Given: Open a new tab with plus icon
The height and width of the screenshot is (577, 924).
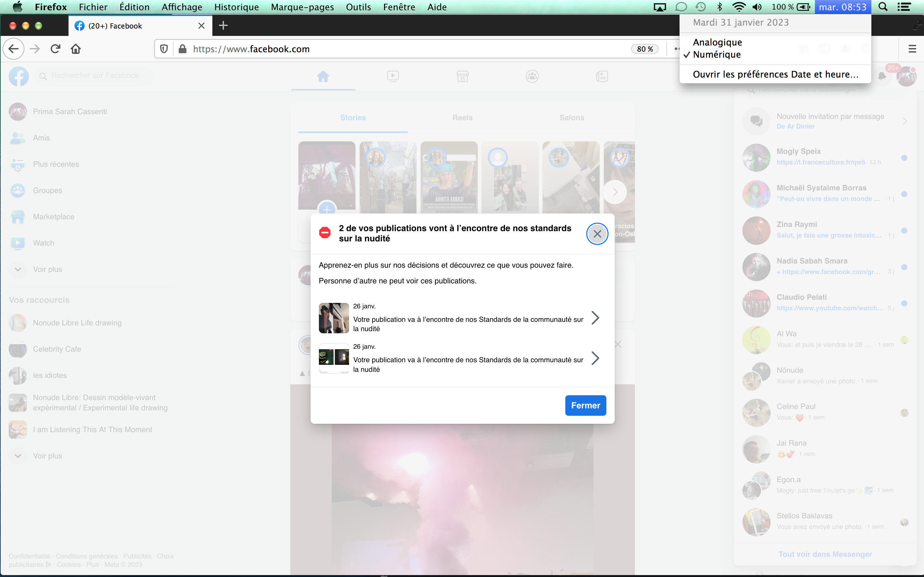Looking at the screenshot, I should pyautogui.click(x=223, y=26).
